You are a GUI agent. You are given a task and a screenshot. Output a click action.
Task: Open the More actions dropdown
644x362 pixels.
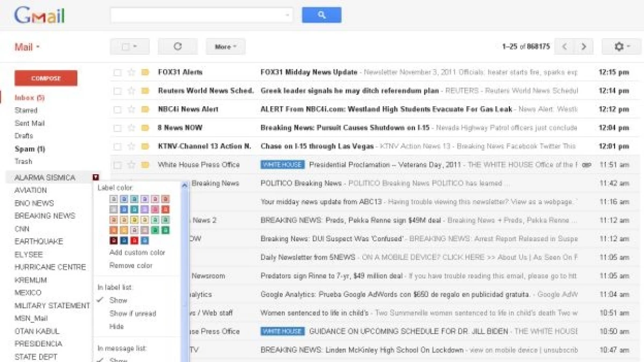pyautogui.click(x=225, y=47)
